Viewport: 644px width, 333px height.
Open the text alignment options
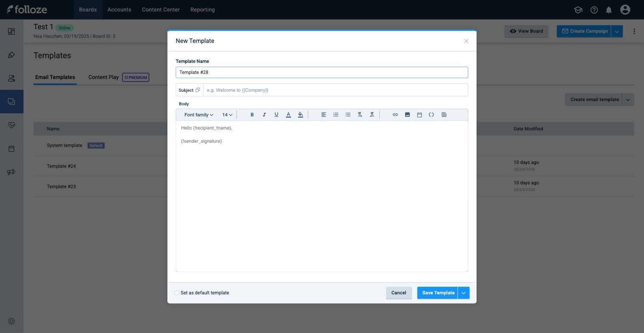[324, 115]
